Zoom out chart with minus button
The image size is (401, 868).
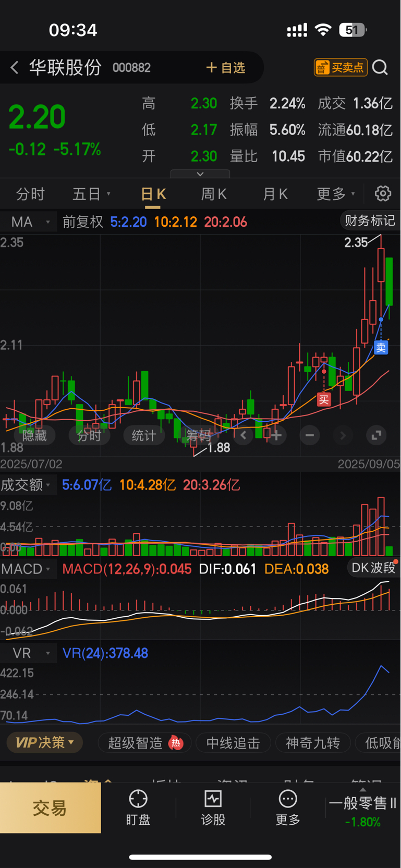click(310, 435)
